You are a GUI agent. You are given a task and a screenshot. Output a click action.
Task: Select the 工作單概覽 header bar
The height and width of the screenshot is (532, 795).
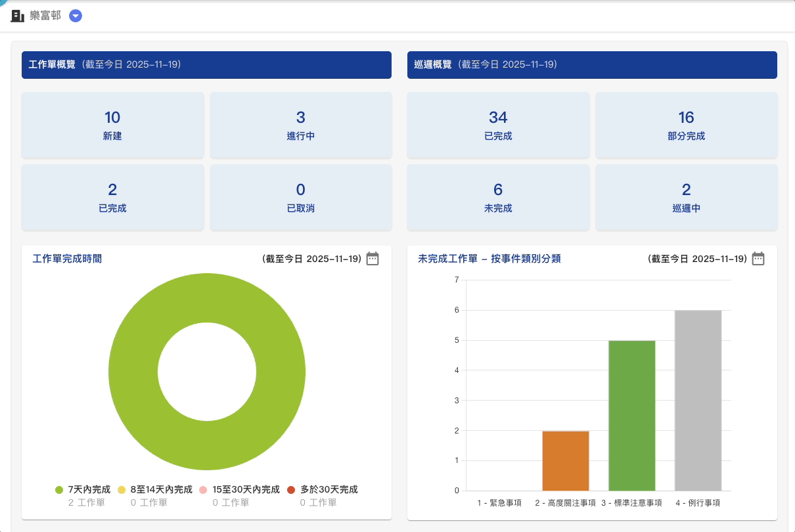(x=206, y=64)
